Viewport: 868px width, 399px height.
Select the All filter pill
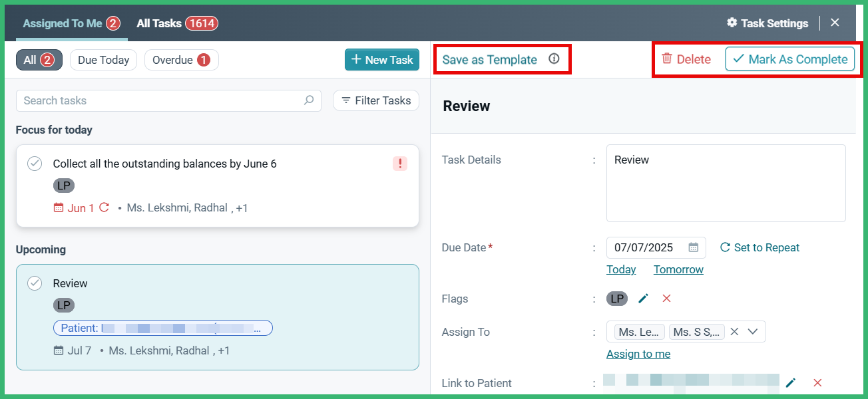[39, 60]
